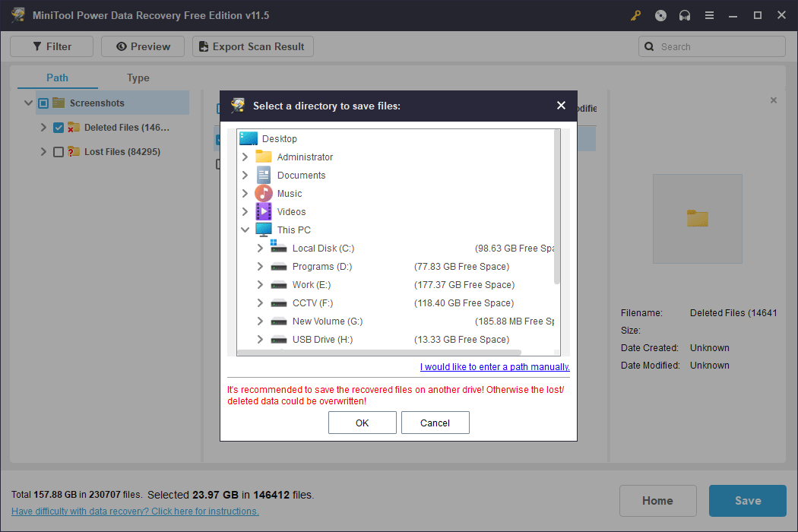The height and width of the screenshot is (532, 798).
Task: Select the Work (E:) drive icon
Action: tap(279, 285)
